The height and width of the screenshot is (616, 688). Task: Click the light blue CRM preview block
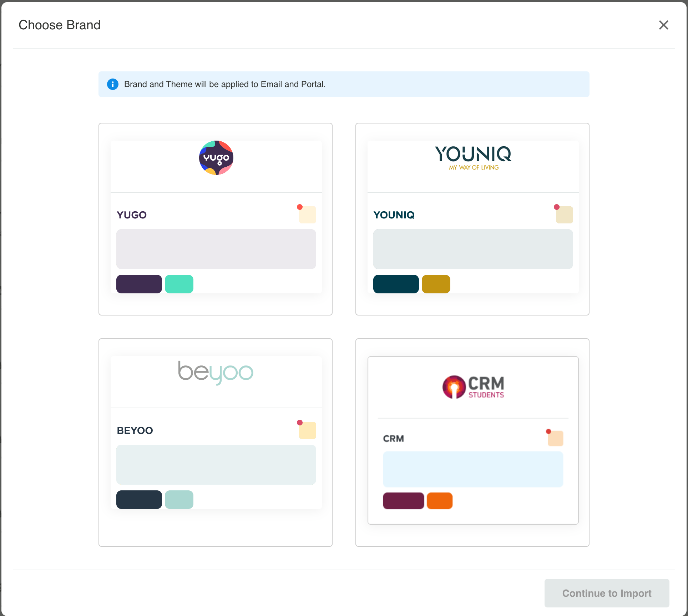[x=473, y=469]
